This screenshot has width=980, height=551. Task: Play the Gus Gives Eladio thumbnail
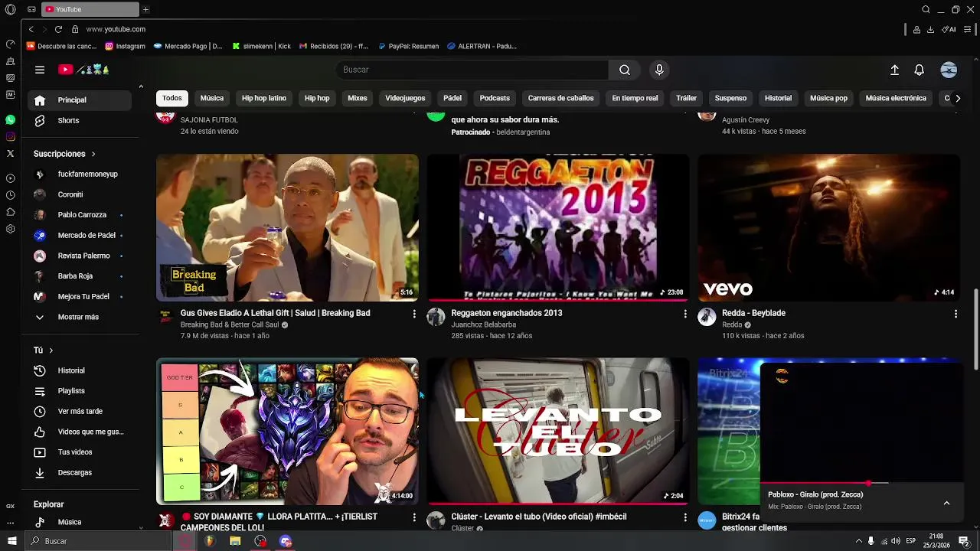[x=287, y=228]
